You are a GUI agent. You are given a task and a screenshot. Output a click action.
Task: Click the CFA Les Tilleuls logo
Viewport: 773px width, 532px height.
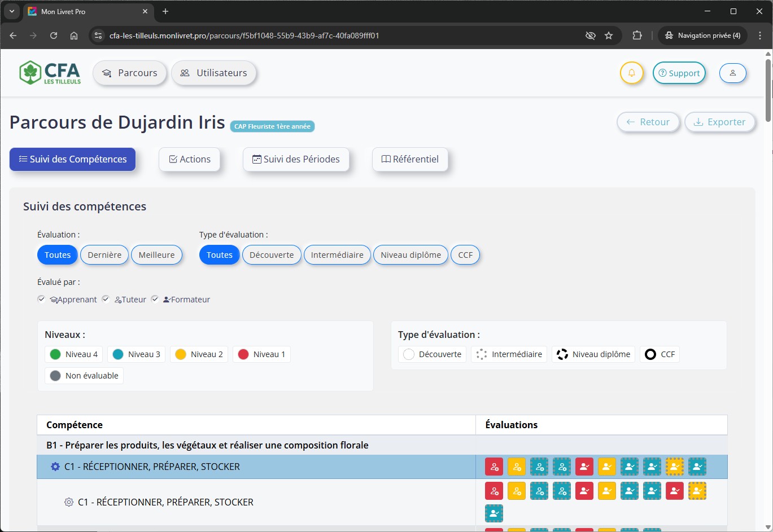[x=50, y=73]
